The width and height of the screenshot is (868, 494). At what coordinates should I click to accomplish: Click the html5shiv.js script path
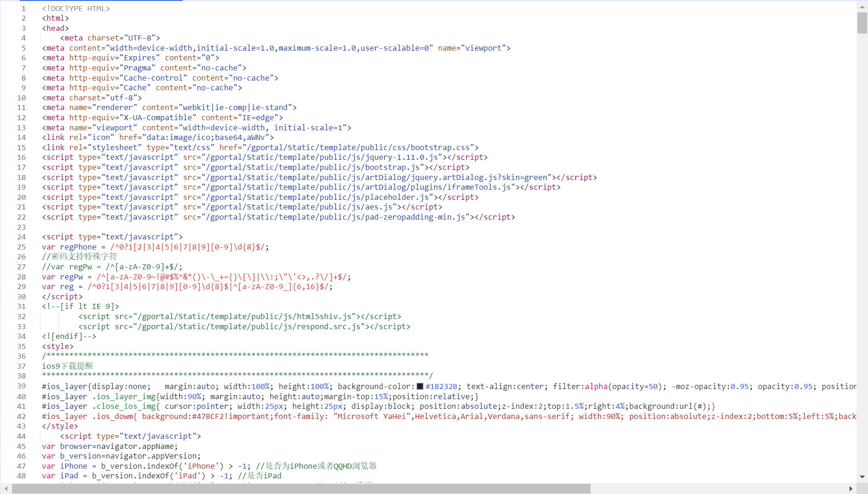(x=247, y=316)
